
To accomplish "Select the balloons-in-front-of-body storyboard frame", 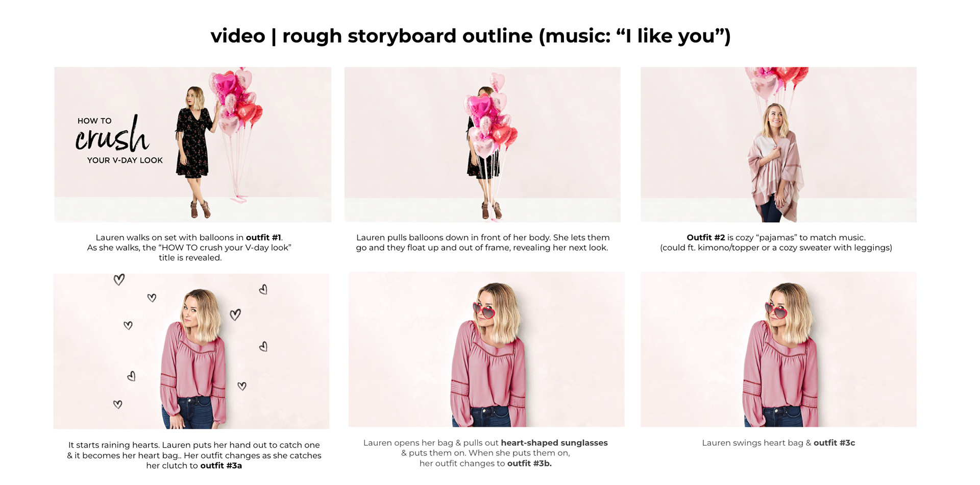I will tap(482, 144).
